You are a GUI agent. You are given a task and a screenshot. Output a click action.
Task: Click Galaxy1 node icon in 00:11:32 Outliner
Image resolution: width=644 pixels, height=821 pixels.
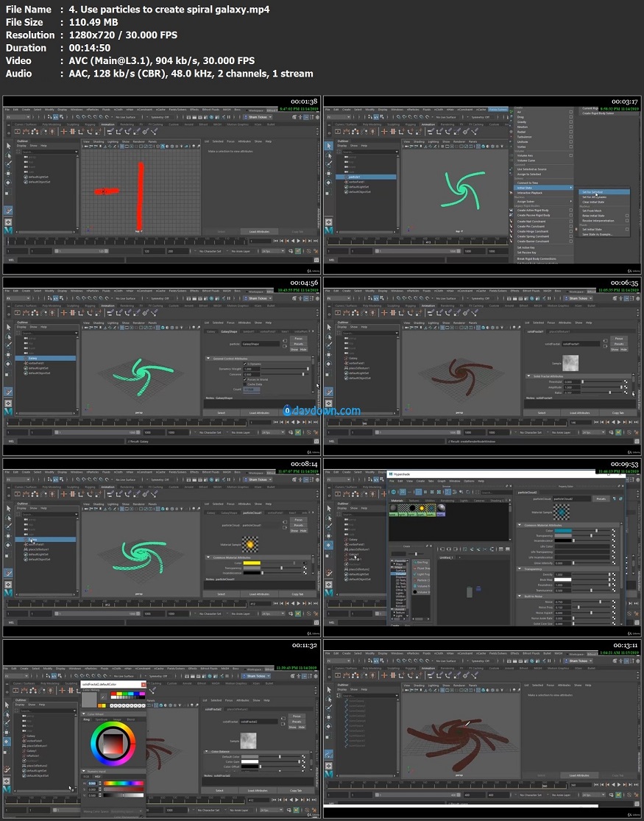[x=24, y=751]
